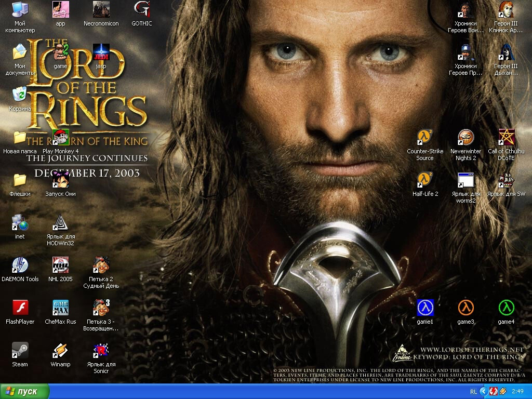532x399 pixels.
Task: Select the Ярлык для SW ship icon
Action: [x=506, y=180]
